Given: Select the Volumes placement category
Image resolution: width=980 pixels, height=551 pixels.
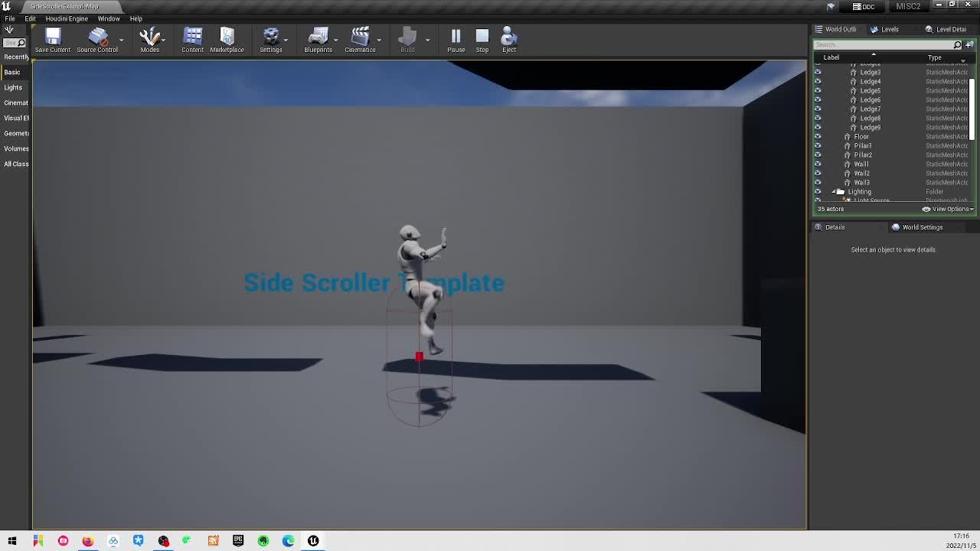Looking at the screenshot, I should tap(16, 148).
